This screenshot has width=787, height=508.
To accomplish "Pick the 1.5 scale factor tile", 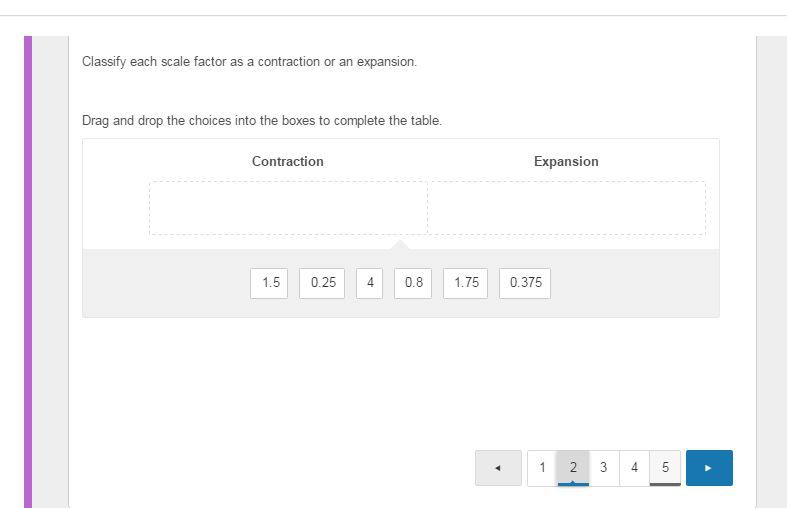I will [271, 283].
